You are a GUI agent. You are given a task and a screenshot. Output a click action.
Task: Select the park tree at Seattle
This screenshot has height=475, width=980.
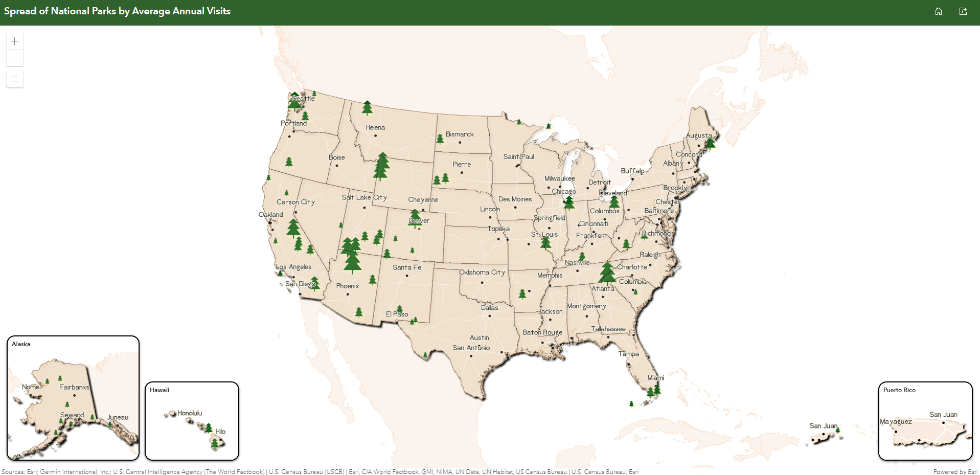pyautogui.click(x=294, y=101)
